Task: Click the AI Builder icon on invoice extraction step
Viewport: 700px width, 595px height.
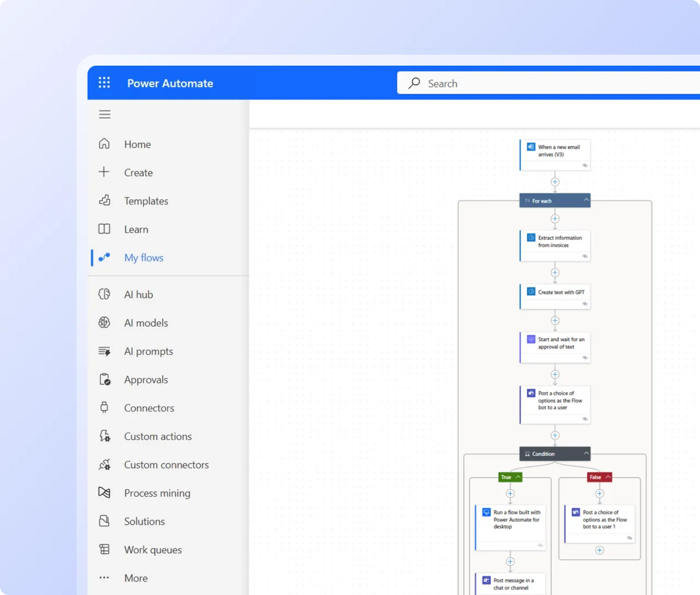Action: tap(530, 237)
